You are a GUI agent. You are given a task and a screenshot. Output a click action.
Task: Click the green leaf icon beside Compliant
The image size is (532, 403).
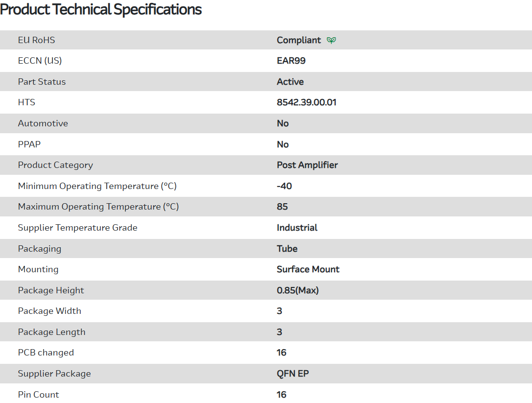pyautogui.click(x=332, y=40)
